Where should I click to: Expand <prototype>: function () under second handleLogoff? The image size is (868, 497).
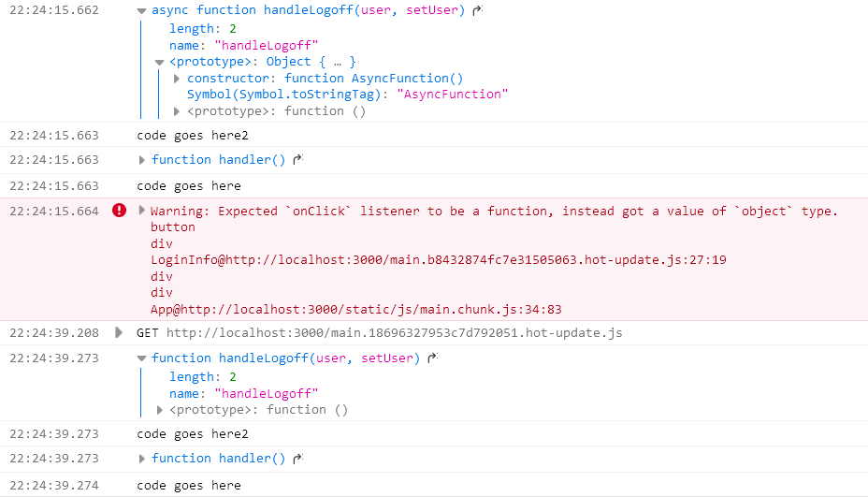tap(159, 410)
